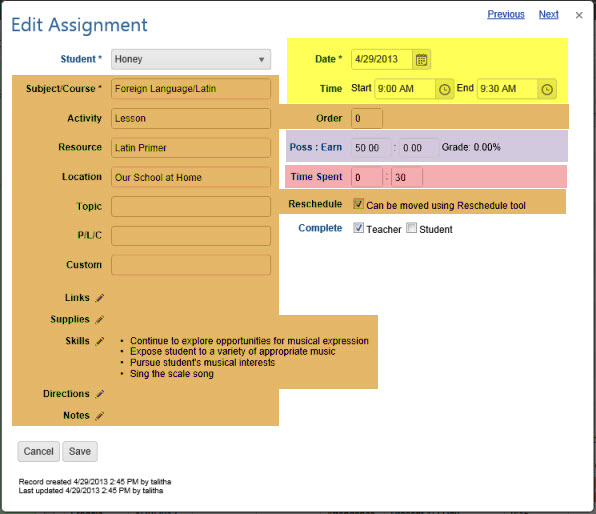The height and width of the screenshot is (514, 596).
Task: Edit Directions with the pencil icon
Action: tap(100, 394)
